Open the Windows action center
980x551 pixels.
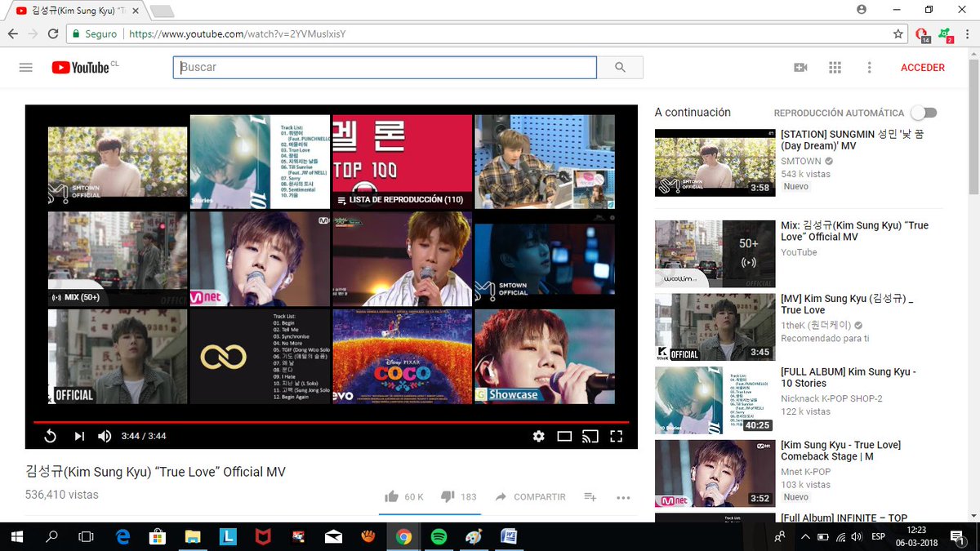(x=956, y=536)
